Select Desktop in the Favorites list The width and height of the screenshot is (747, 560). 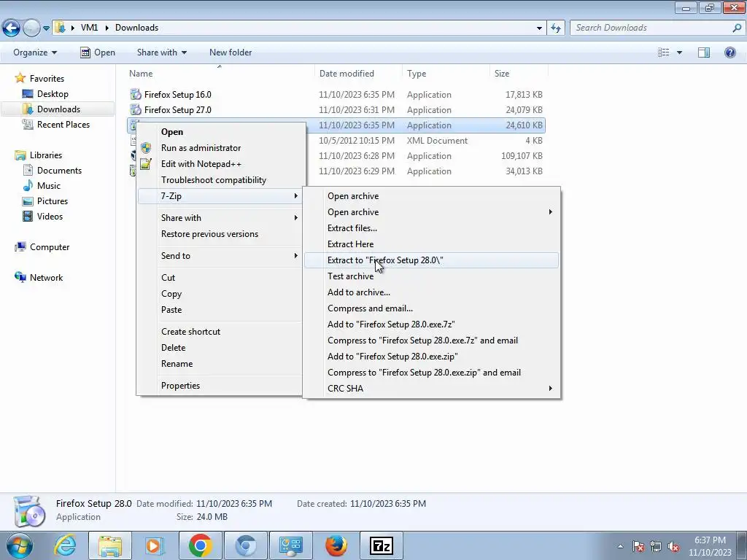coord(53,94)
